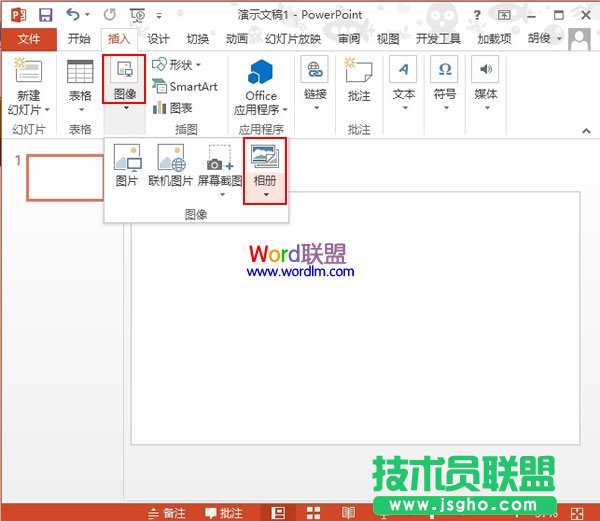Image resolution: width=600 pixels, height=521 pixels.
Task: Click the 批注 comment icon in ribbon
Action: click(359, 70)
